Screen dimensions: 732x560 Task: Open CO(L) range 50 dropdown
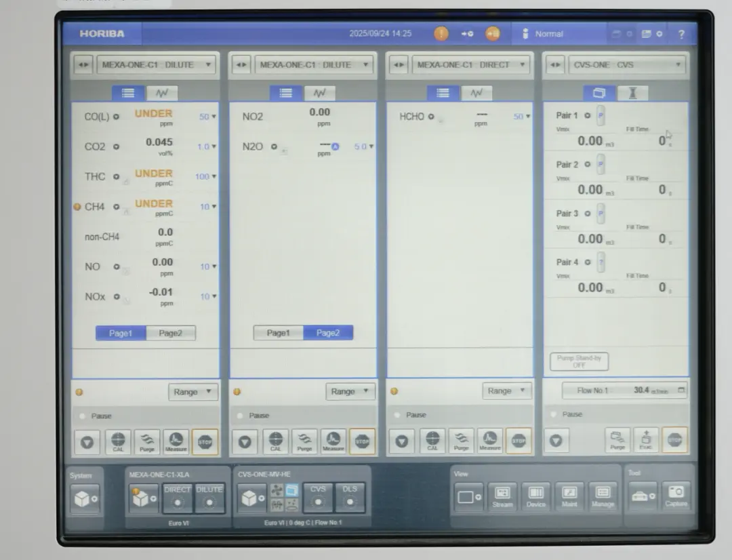(208, 117)
